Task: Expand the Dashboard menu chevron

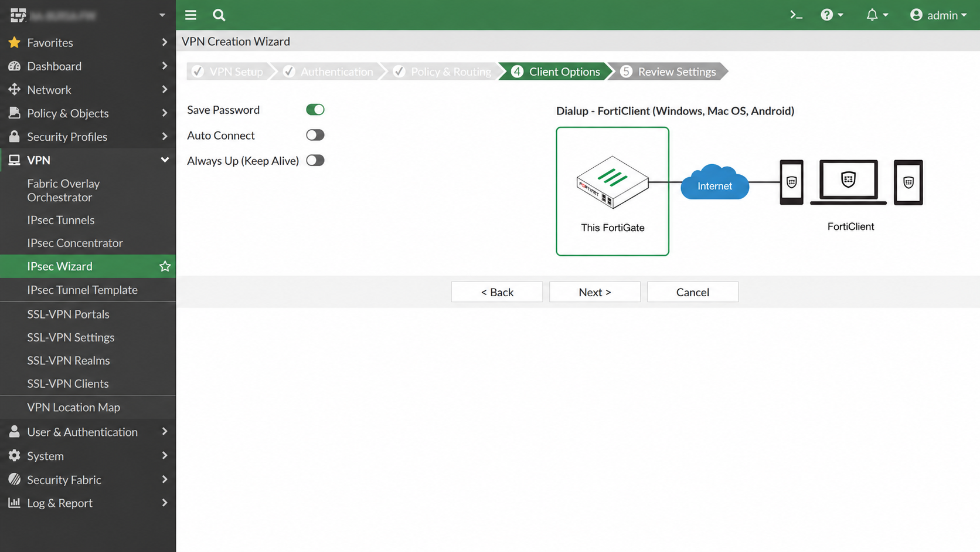Action: [165, 66]
